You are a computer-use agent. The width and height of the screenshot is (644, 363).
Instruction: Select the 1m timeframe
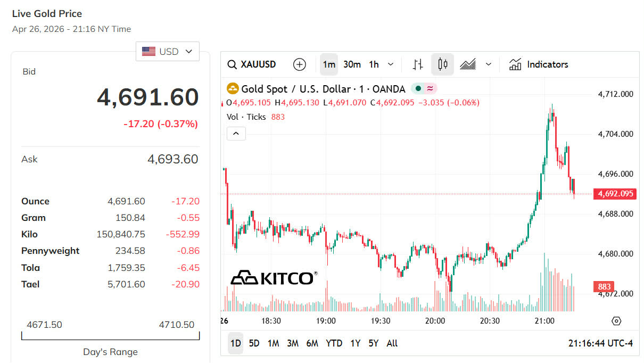329,64
